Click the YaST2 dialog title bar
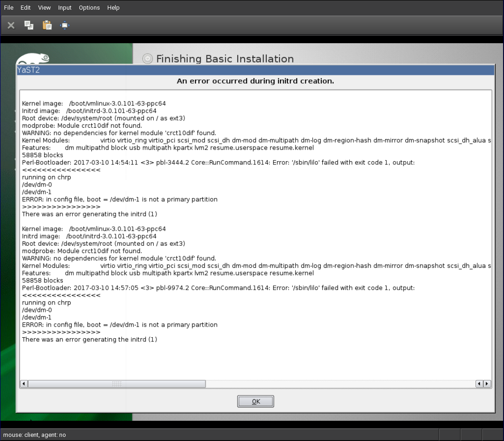Screen dimensions: 504x441 click(x=256, y=70)
